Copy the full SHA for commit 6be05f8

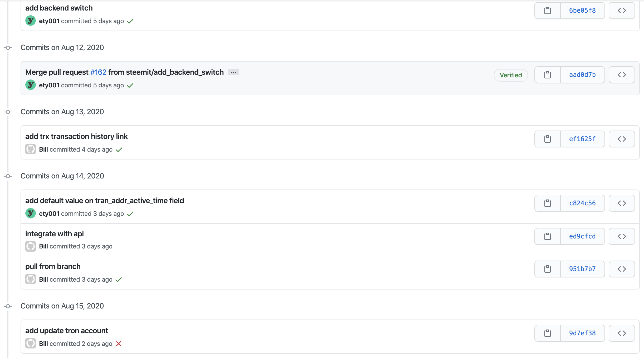(x=547, y=11)
